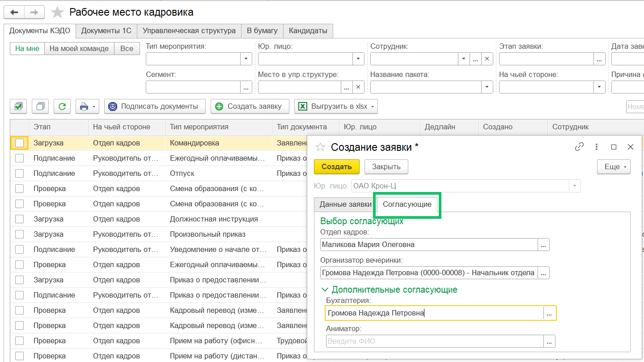The image size is (644, 362).
Task: Click the Отдел кадров field Маликова Мария Олеговна
Action: point(429,245)
